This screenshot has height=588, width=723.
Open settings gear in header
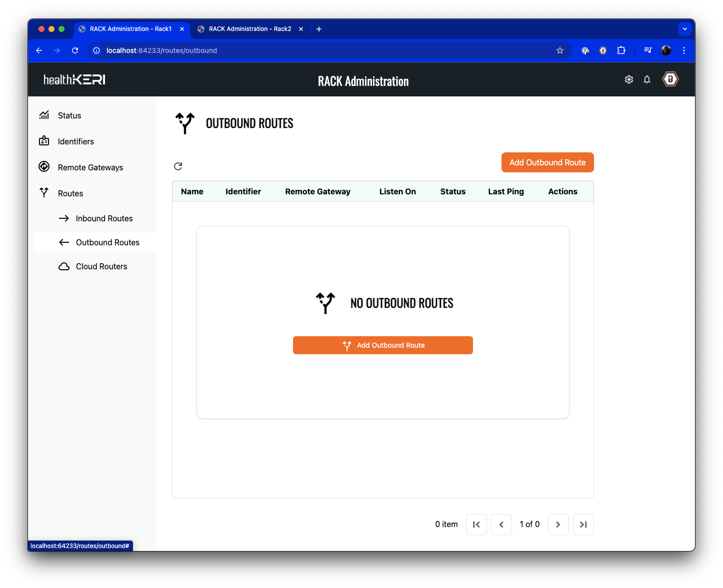tap(629, 79)
